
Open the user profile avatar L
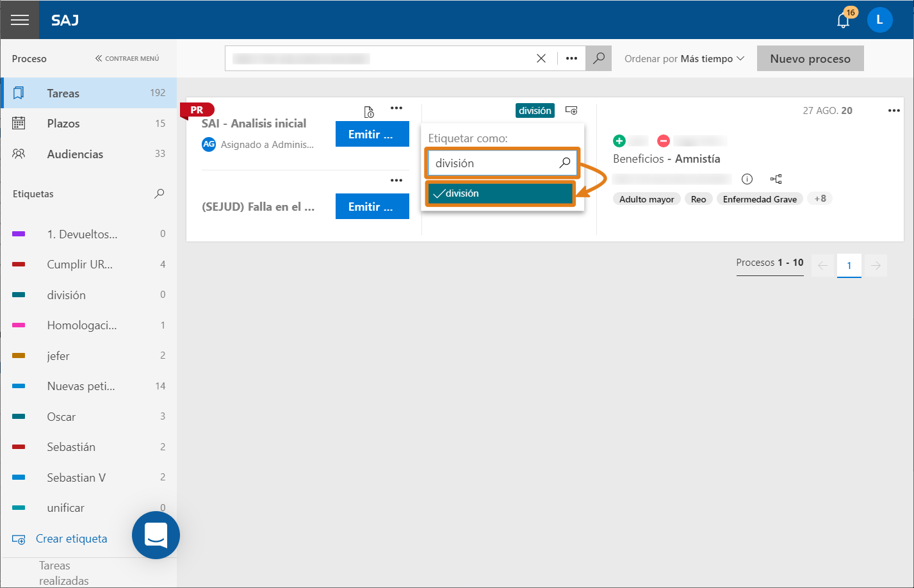879,20
